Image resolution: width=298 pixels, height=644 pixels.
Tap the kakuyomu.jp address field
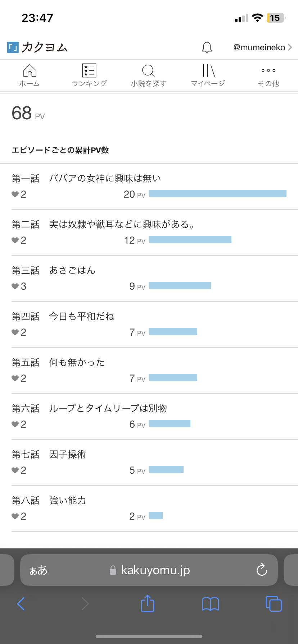coord(155,570)
